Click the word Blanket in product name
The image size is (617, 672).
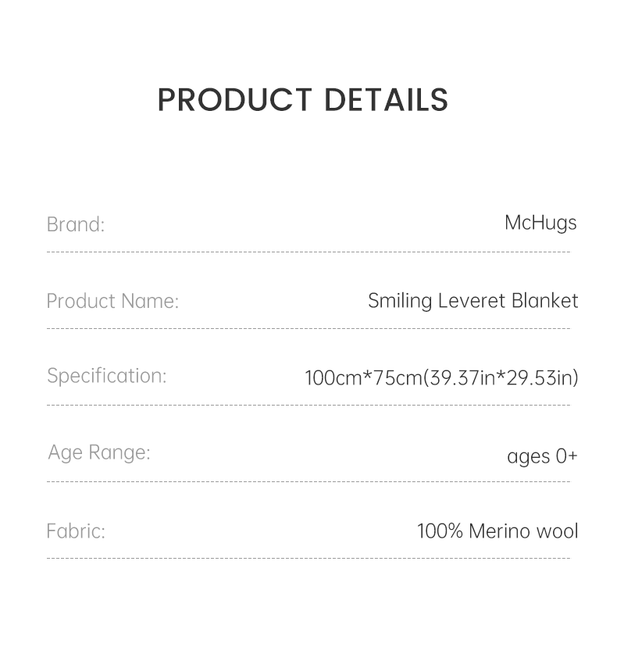(545, 301)
